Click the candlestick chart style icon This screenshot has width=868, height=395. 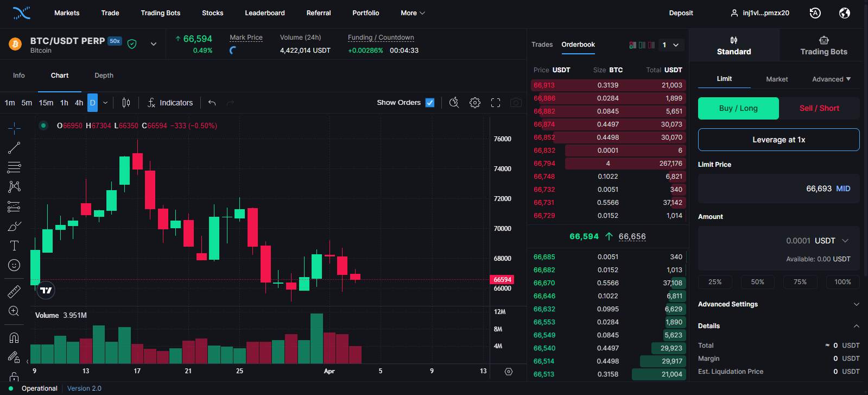(x=126, y=103)
